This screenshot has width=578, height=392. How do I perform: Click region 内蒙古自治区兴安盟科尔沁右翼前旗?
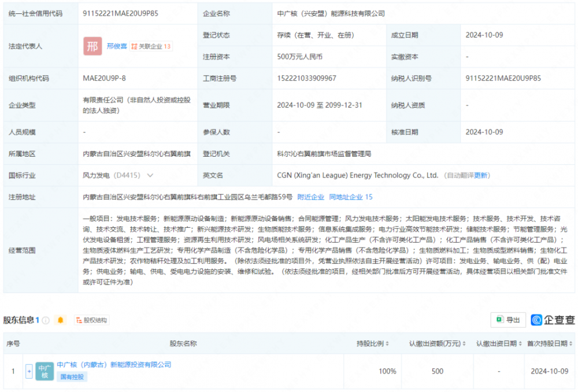(136, 154)
